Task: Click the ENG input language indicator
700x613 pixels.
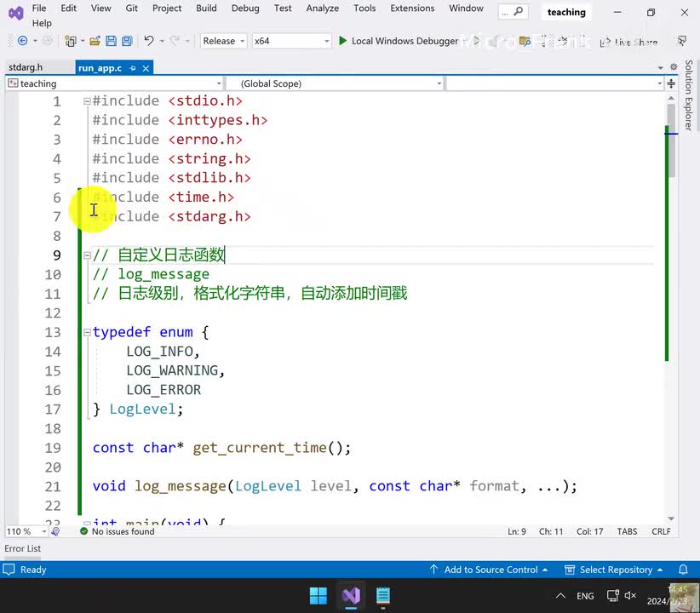Action: (585, 596)
